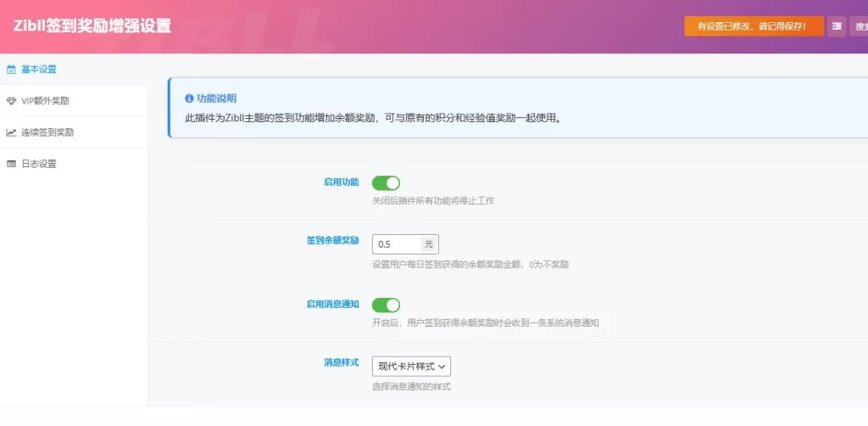Open the VIP额外奖励 settings tab
This screenshot has height=426, width=868.
point(45,101)
